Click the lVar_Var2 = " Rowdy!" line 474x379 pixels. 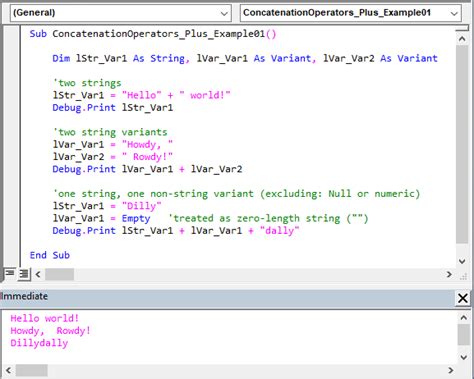coord(113,157)
